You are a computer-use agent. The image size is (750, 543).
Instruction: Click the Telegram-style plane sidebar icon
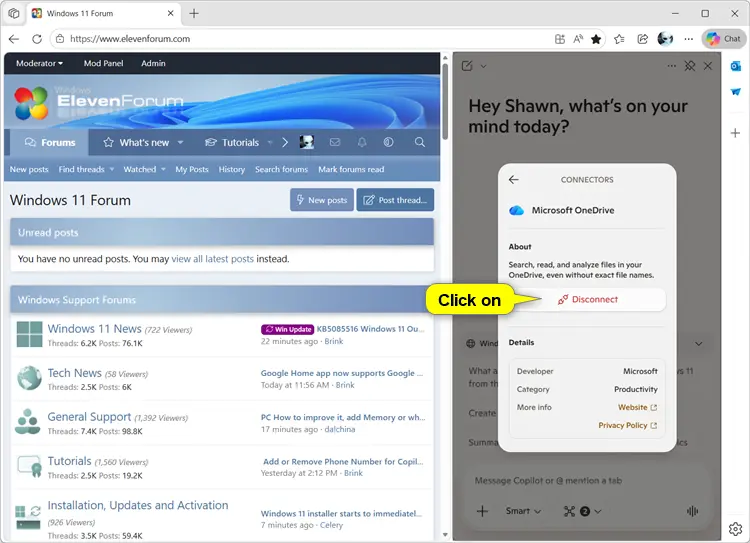point(736,91)
